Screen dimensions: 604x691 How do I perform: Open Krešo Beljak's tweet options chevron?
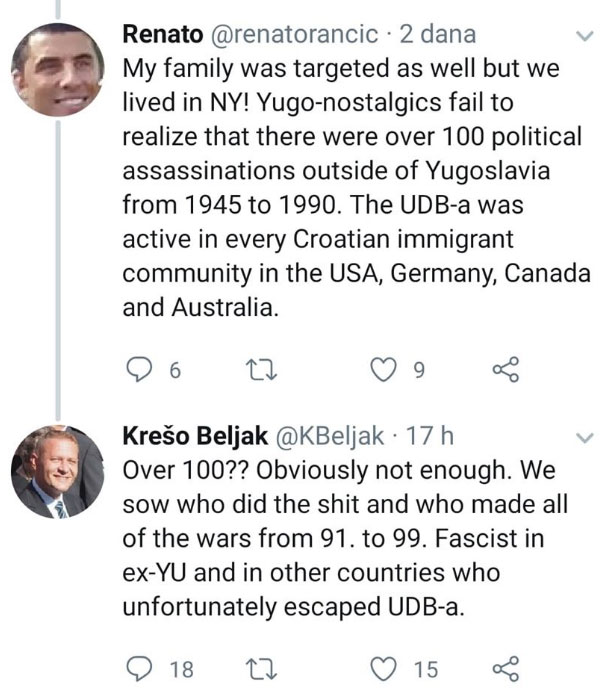point(583,437)
